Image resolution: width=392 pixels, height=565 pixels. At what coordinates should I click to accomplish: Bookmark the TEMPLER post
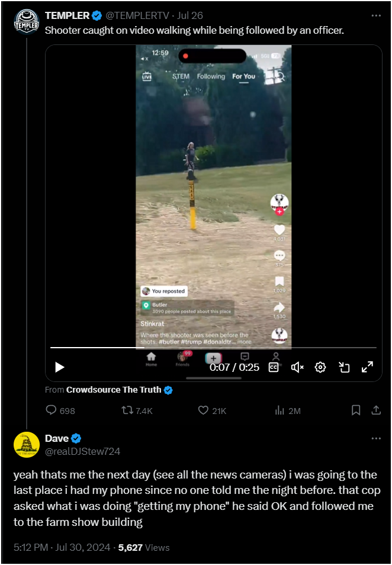tap(356, 410)
